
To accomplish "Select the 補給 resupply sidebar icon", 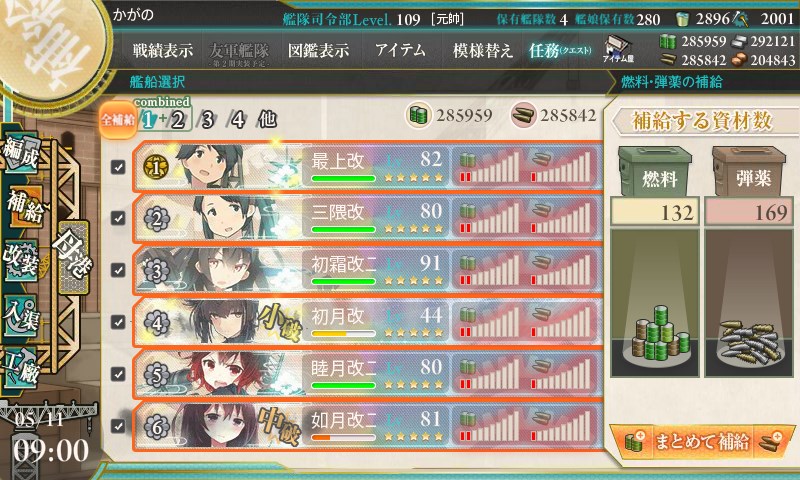I will click(23, 208).
